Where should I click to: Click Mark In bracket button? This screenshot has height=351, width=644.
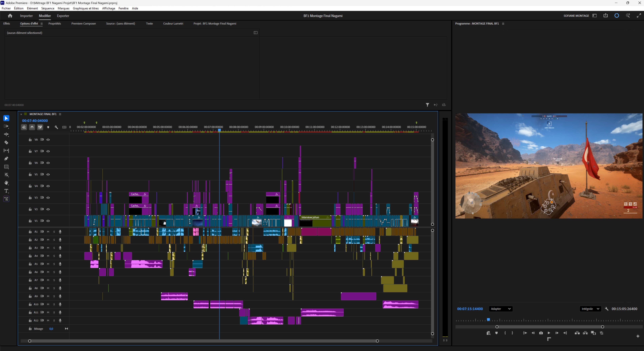(x=505, y=333)
